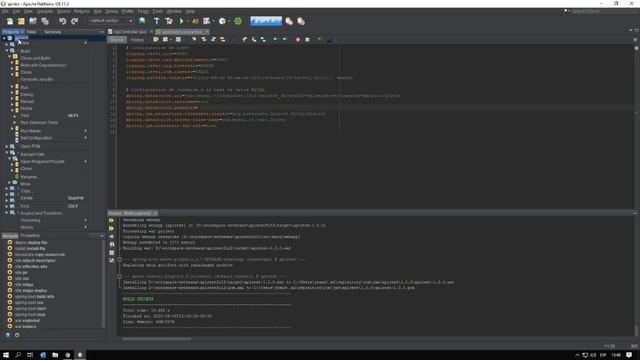Open the default config dropdown
Screen dimensions: 640x360
coord(111,21)
